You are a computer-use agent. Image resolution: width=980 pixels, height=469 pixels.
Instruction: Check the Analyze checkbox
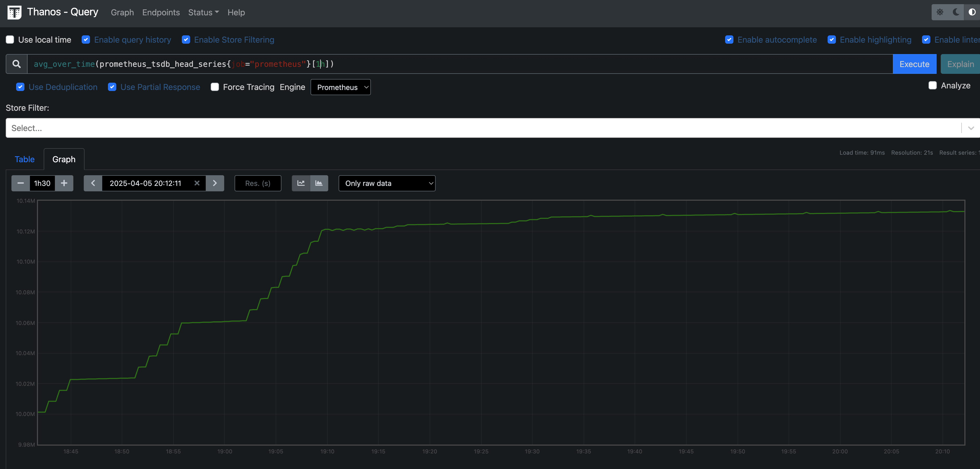[932, 86]
